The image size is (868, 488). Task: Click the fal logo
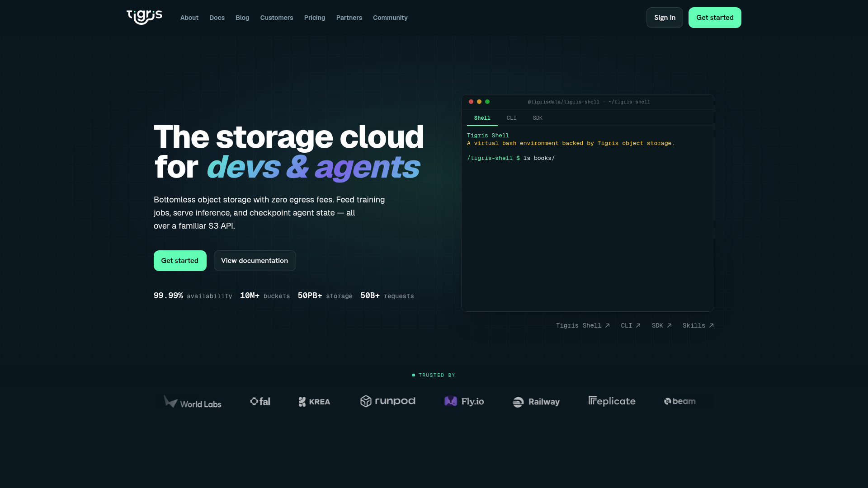tap(260, 401)
